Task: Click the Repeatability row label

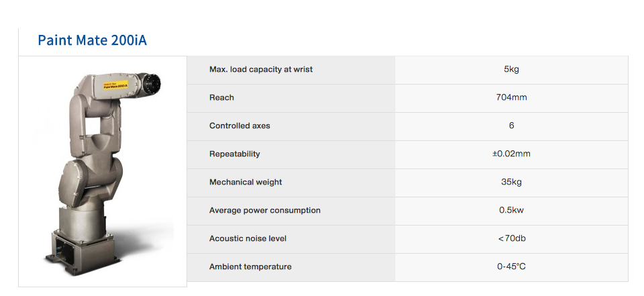Action: pyautogui.click(x=235, y=154)
